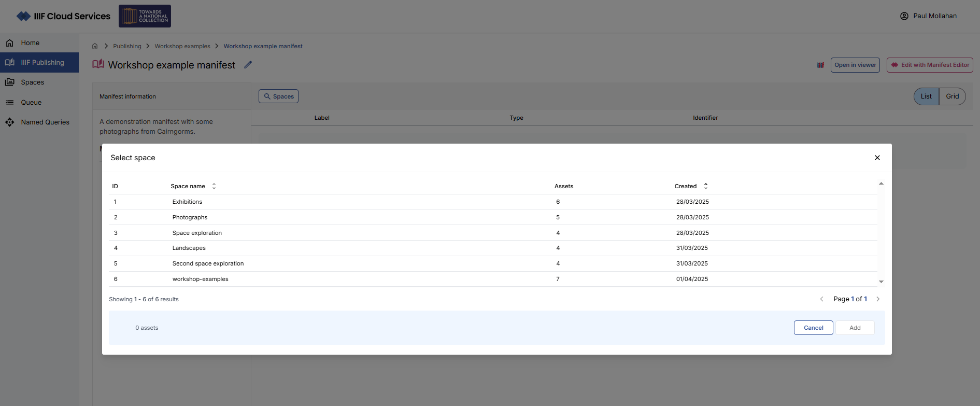Open the user profile icon for Paul Mollahan

click(x=904, y=16)
